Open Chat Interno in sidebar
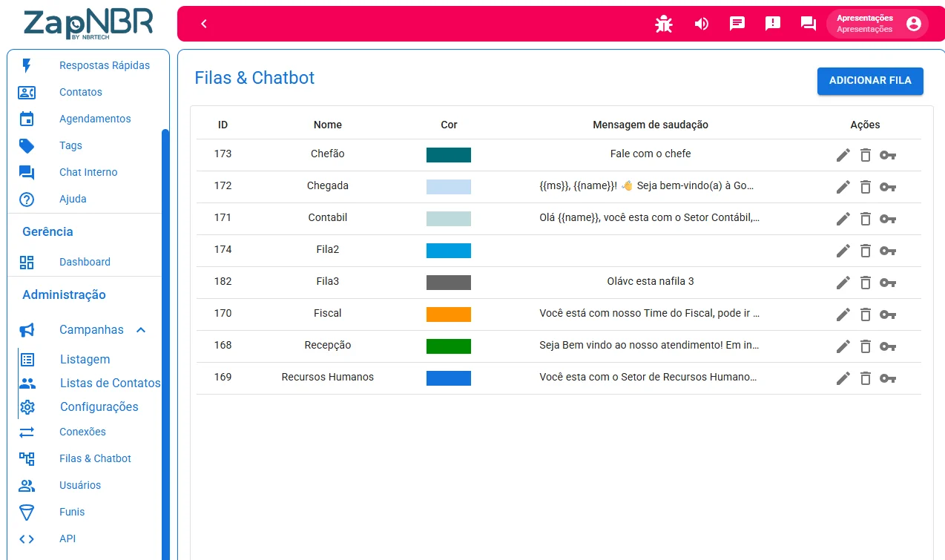 [88, 172]
